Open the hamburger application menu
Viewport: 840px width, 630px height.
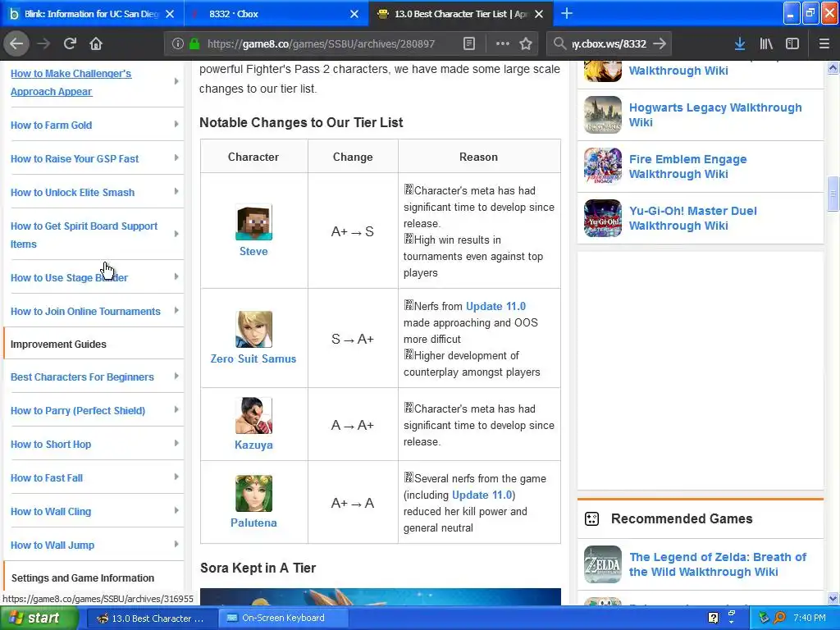pos(824,43)
